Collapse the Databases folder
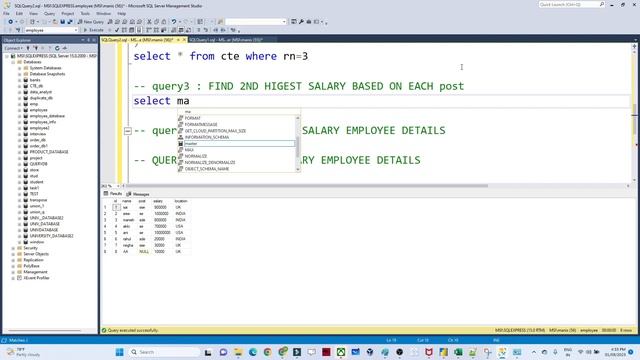The image size is (640, 360). 13,62
